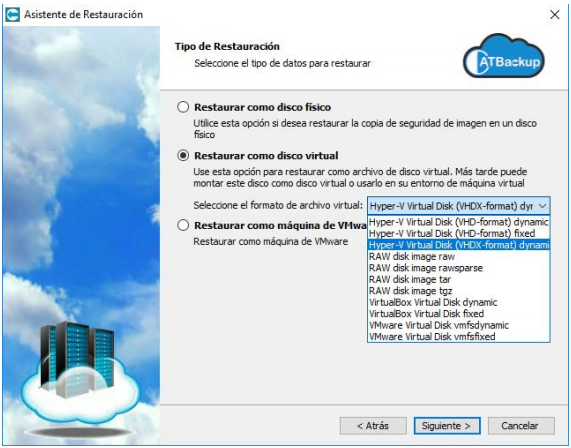Close the restoration wizard window
Viewport: 571px width, 448px height.
point(555,15)
